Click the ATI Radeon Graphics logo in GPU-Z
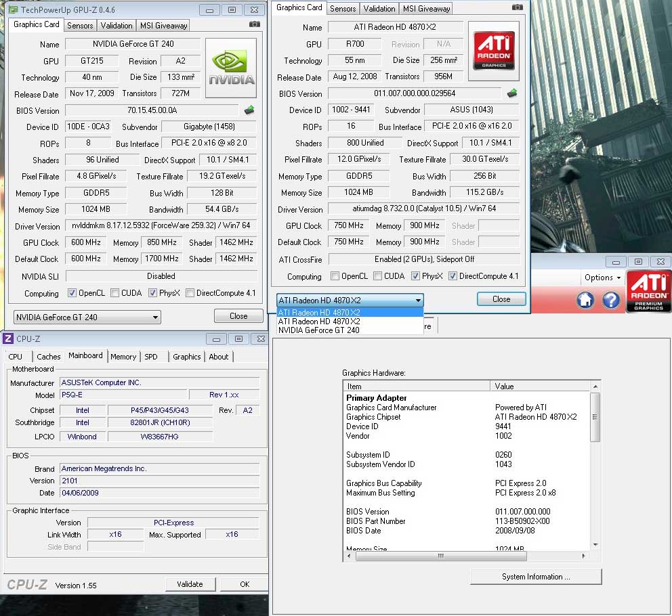The height and width of the screenshot is (616, 672). (494, 51)
